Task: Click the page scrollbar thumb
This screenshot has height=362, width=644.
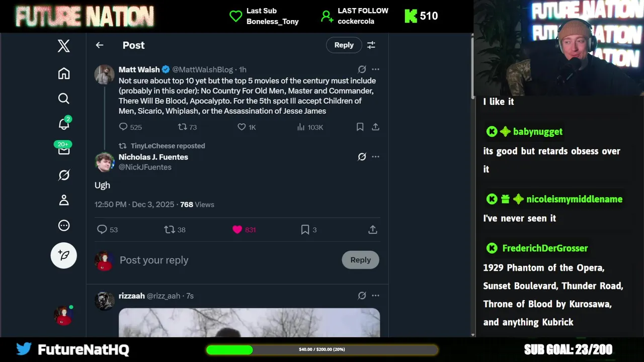Action: (x=472, y=68)
